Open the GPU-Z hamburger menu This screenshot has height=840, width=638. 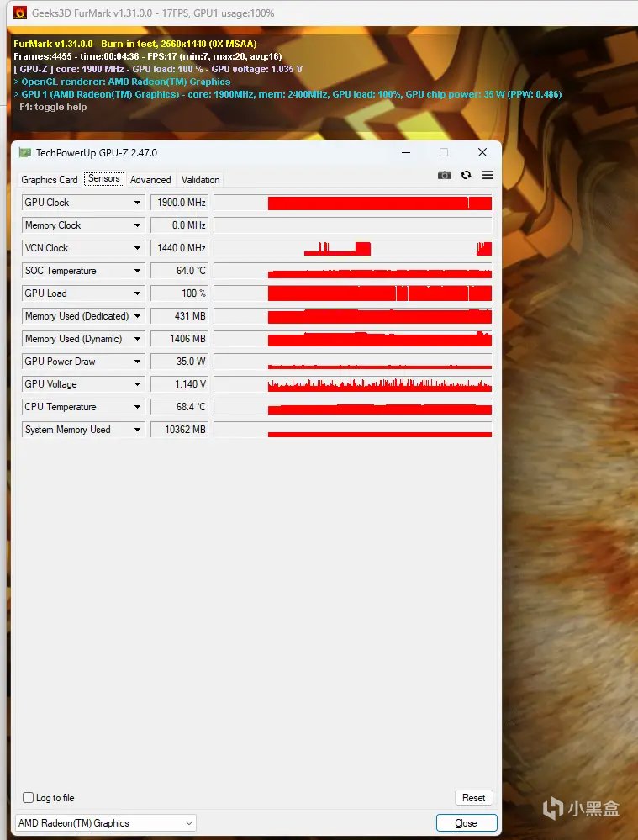[x=488, y=175]
